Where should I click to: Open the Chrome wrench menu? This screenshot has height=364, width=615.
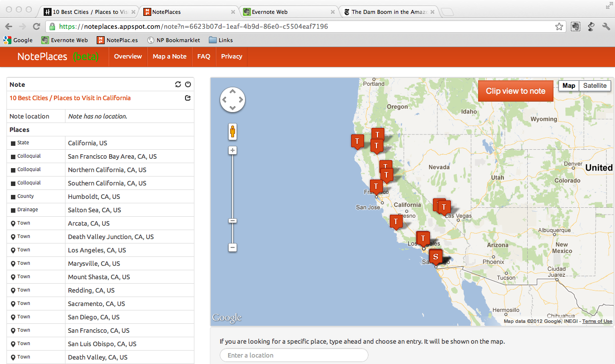point(606,26)
